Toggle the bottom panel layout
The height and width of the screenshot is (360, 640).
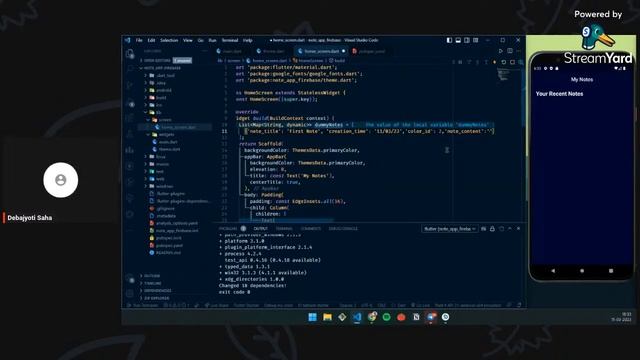[x=458, y=40]
